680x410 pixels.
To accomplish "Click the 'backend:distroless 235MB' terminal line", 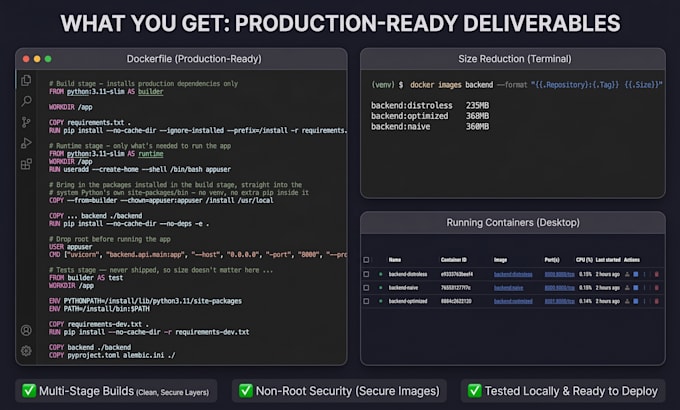I will tap(430, 105).
